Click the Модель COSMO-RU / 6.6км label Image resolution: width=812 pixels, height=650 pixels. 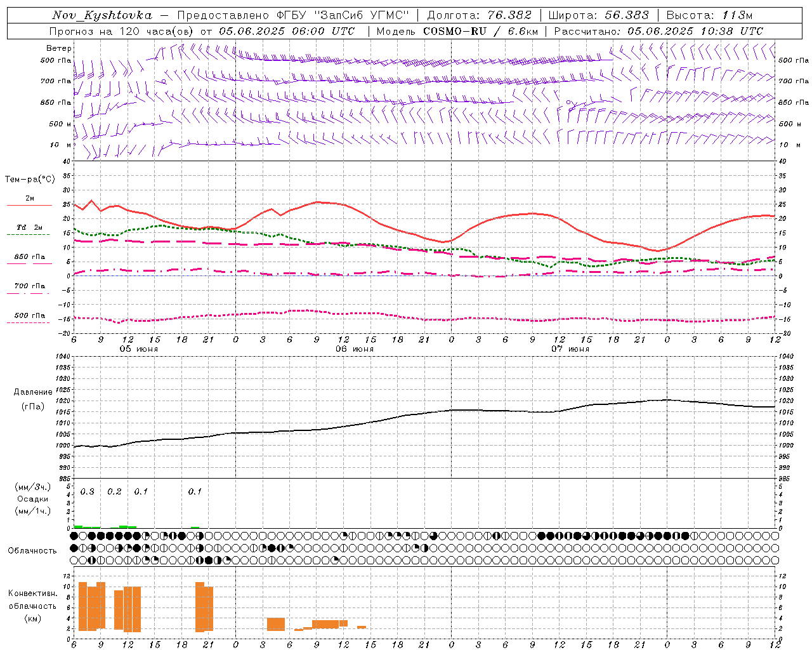(456, 31)
